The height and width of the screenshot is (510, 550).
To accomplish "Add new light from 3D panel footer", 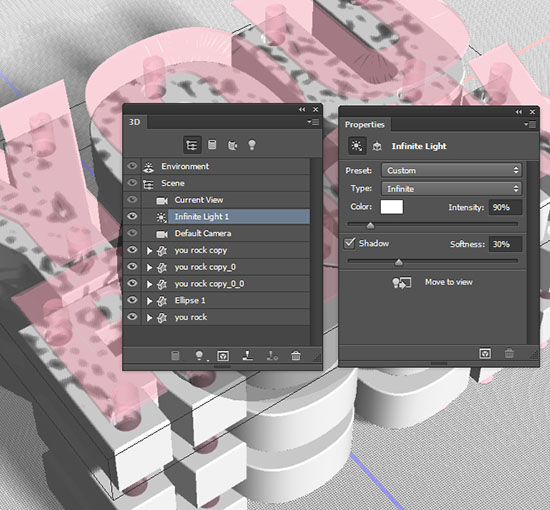I will point(199,356).
